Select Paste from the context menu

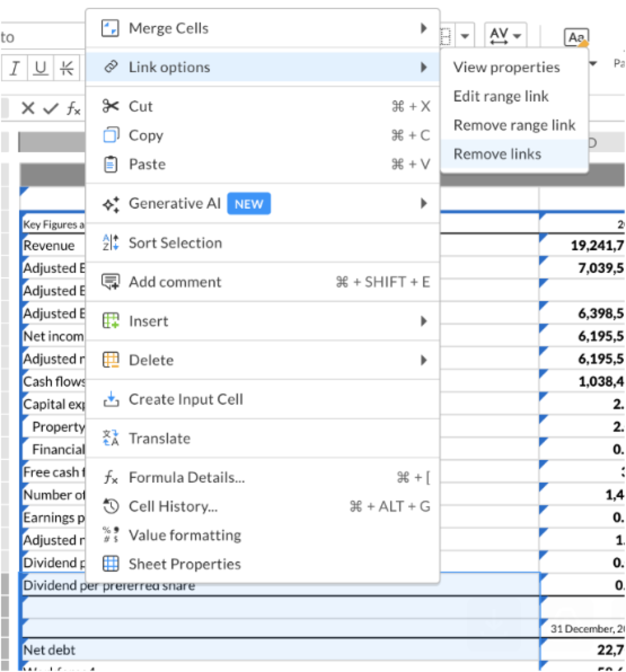point(147,164)
